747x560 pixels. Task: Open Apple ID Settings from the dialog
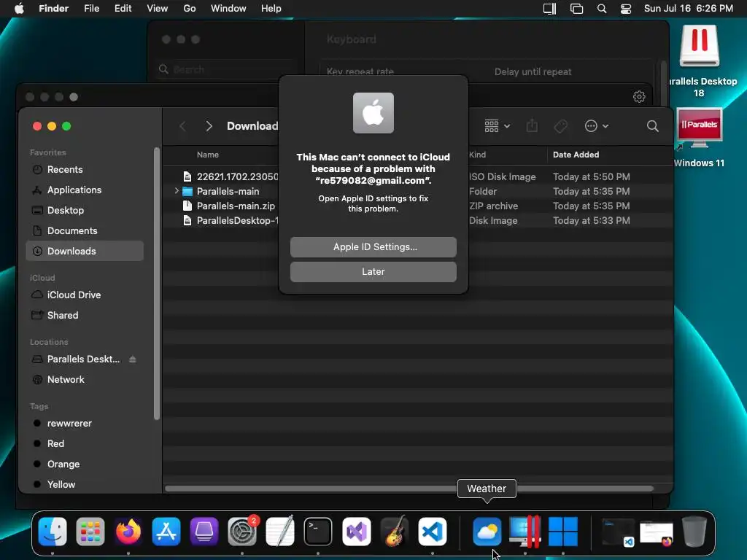[x=373, y=246]
